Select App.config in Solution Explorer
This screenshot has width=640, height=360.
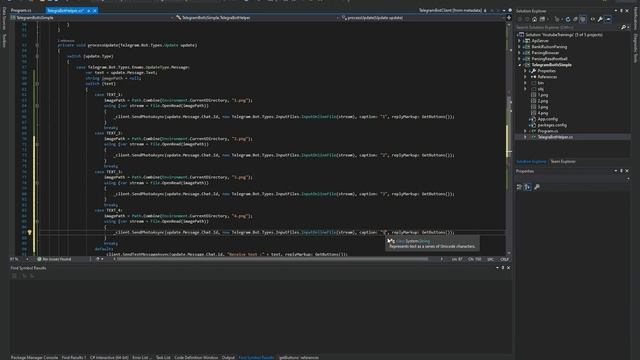point(547,119)
